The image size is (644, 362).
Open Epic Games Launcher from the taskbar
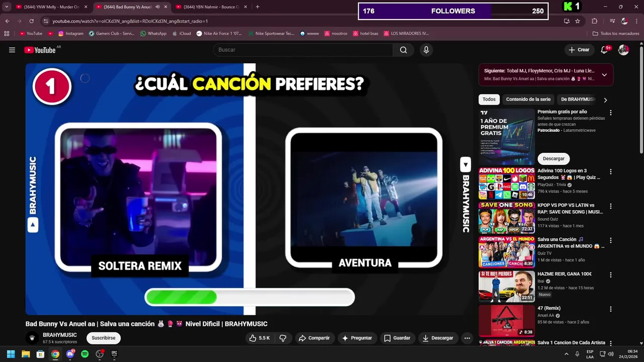[114, 354]
